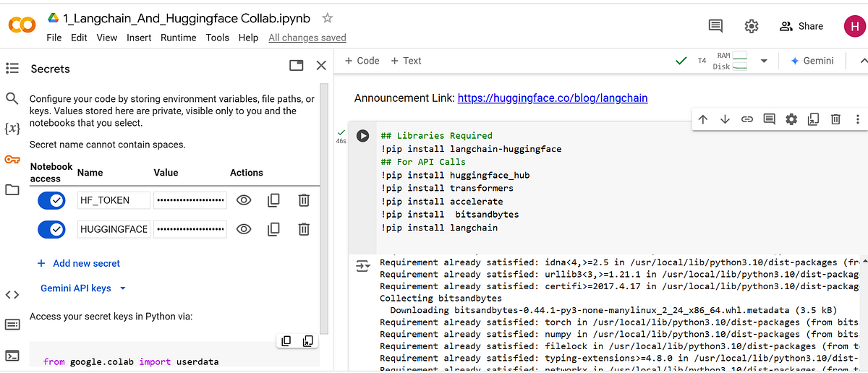Click Add new secret
This screenshot has height=373, width=868.
coord(79,264)
